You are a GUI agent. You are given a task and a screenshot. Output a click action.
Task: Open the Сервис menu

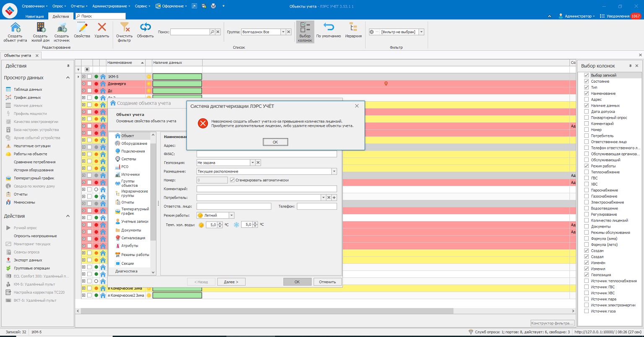[x=143, y=6]
